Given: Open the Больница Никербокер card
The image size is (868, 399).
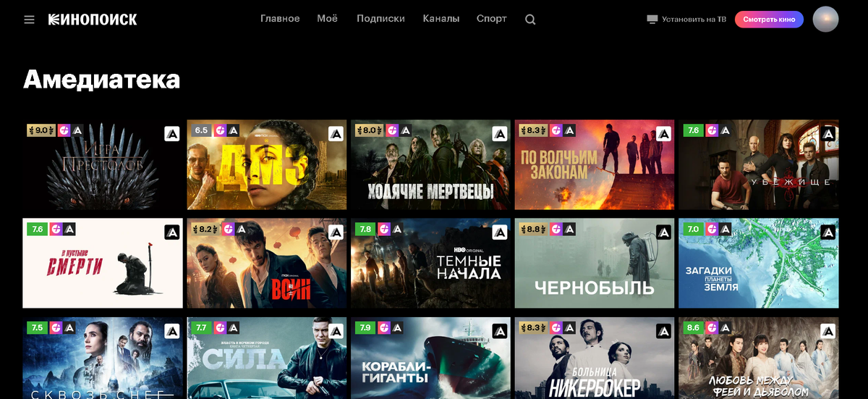Looking at the screenshot, I should [595, 358].
